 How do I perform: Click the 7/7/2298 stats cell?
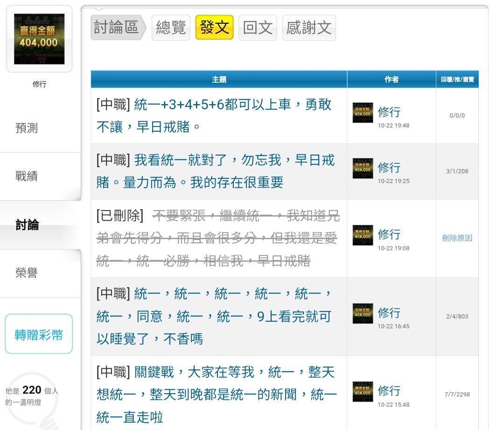[457, 395]
